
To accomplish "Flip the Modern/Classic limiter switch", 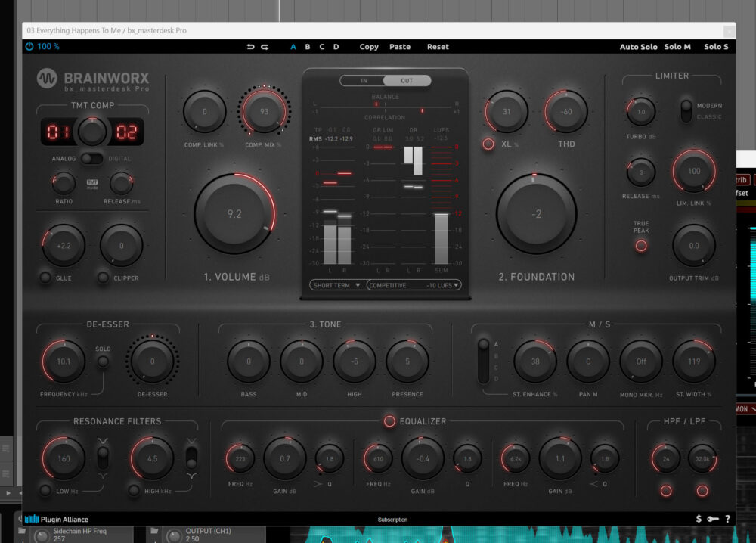I will click(686, 111).
